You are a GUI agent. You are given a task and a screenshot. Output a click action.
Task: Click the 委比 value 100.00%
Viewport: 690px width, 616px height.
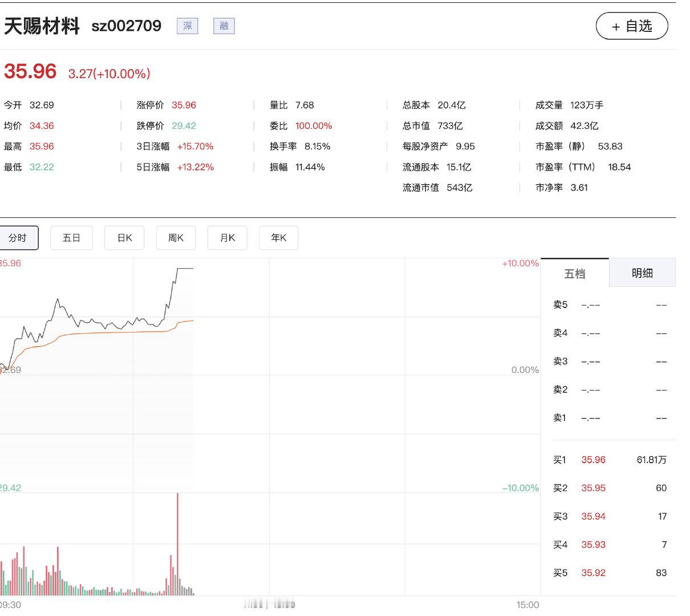click(x=314, y=126)
